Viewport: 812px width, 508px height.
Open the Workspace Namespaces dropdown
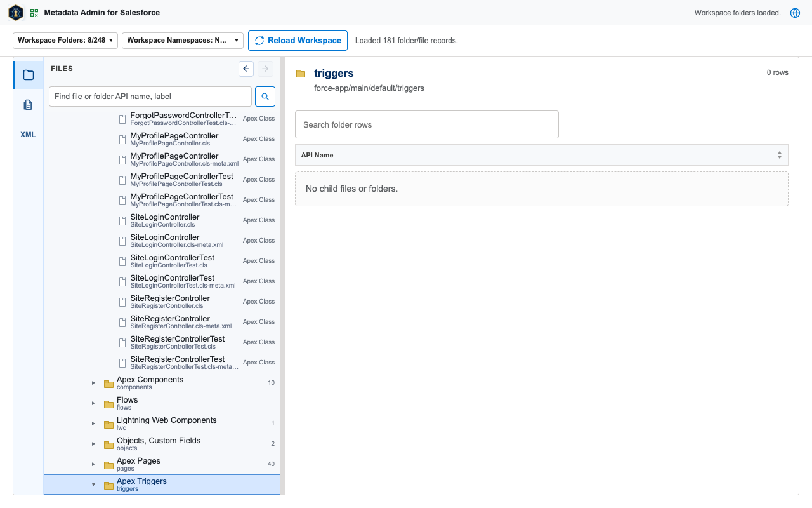tap(183, 40)
